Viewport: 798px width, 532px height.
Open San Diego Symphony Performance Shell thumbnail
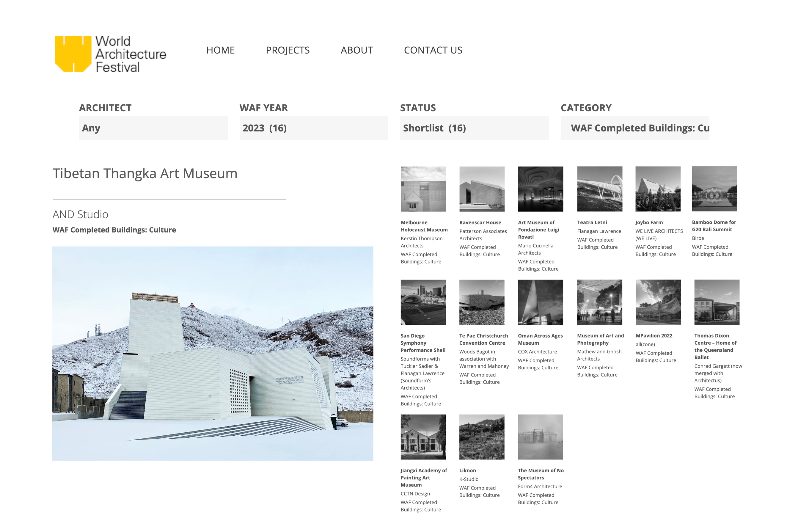pos(423,302)
